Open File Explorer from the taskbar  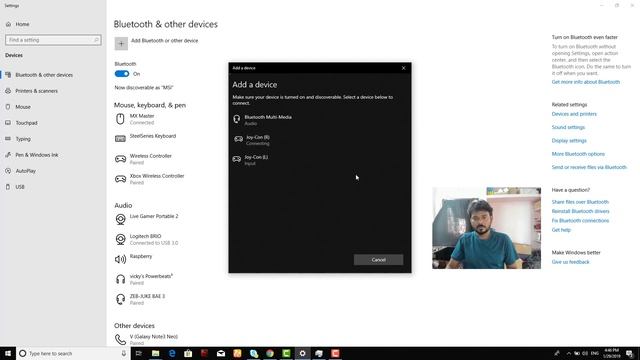click(156, 353)
